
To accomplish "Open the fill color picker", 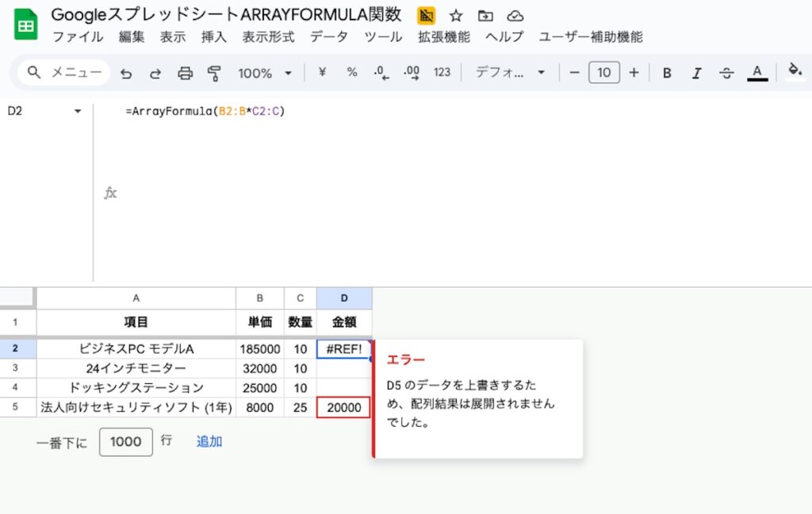I will coord(795,71).
